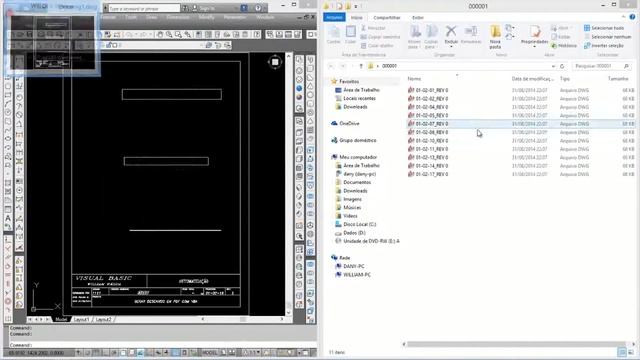Click the AutoCAD vertical scrollbar down arrow
The image size is (640, 360).
(289, 313)
